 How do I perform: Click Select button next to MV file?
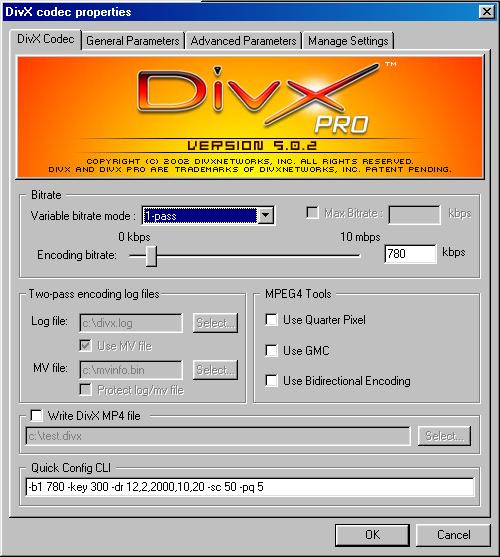[x=215, y=370]
